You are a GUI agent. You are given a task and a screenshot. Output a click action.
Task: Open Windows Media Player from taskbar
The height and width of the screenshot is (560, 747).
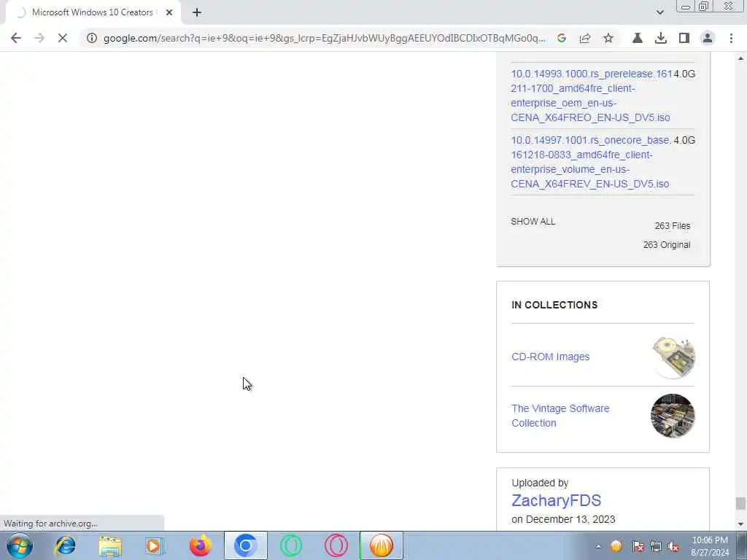[x=155, y=545]
